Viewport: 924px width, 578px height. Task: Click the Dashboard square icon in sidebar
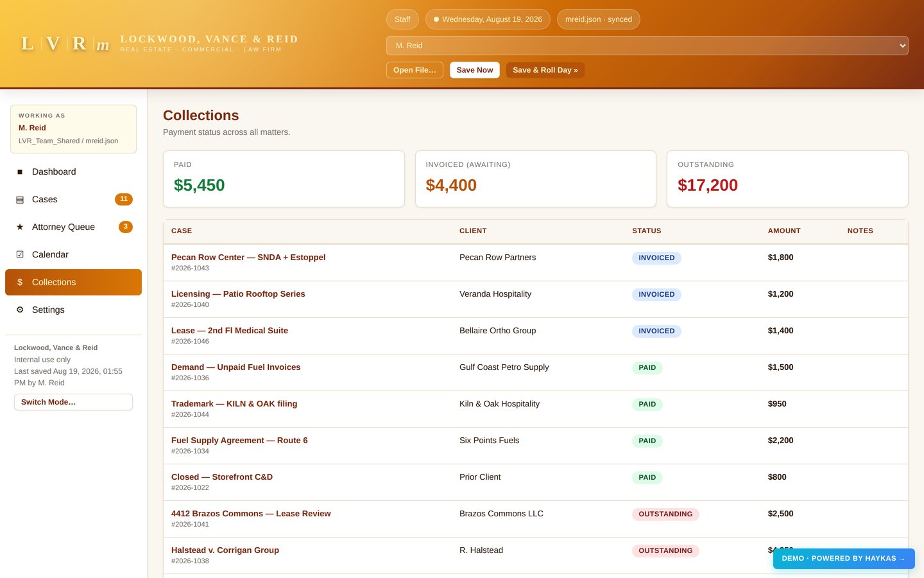tap(20, 172)
